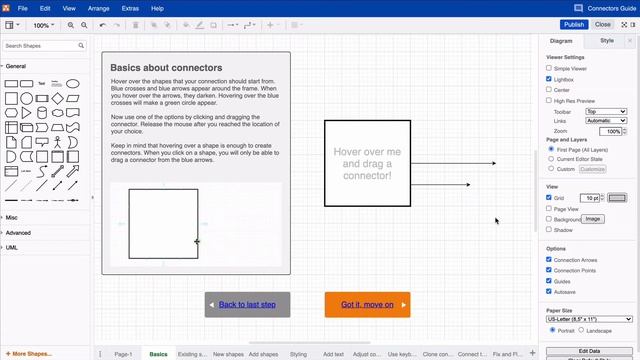Open the insert plus dropdown in toolbar
The image size is (640, 360).
pos(273,25)
